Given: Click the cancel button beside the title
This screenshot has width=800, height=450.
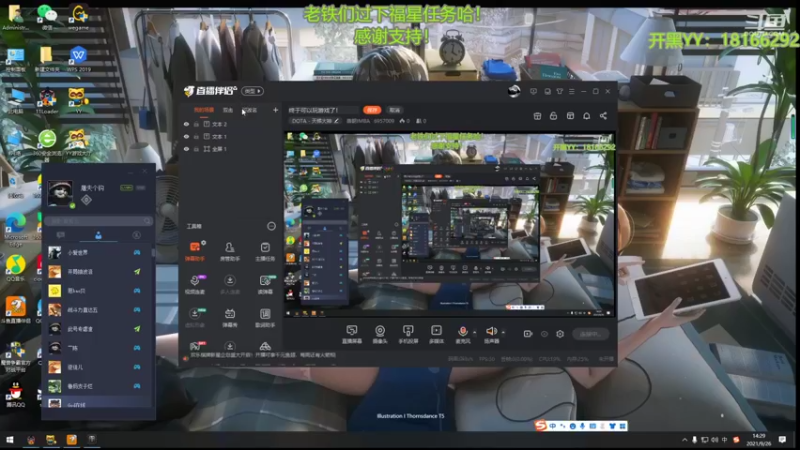Looking at the screenshot, I should [394, 110].
